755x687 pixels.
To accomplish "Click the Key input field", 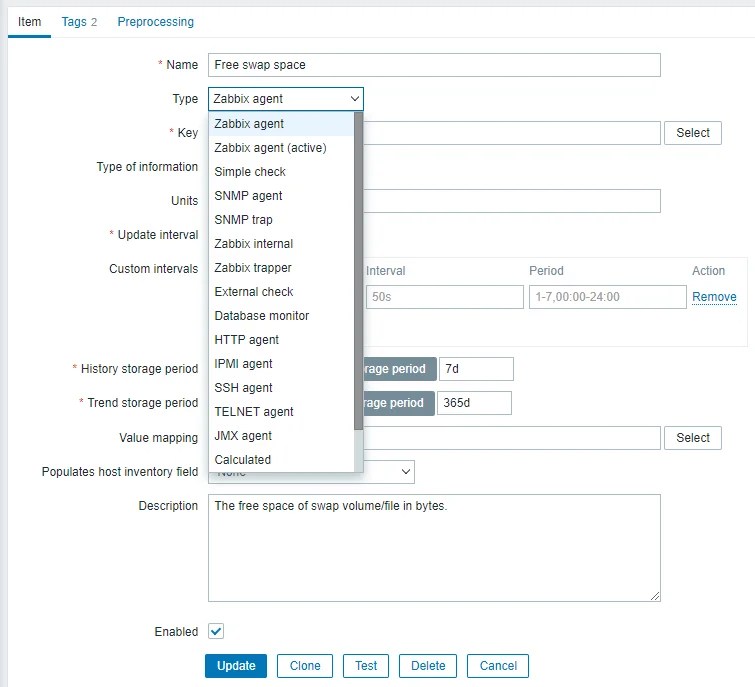I will coord(511,133).
